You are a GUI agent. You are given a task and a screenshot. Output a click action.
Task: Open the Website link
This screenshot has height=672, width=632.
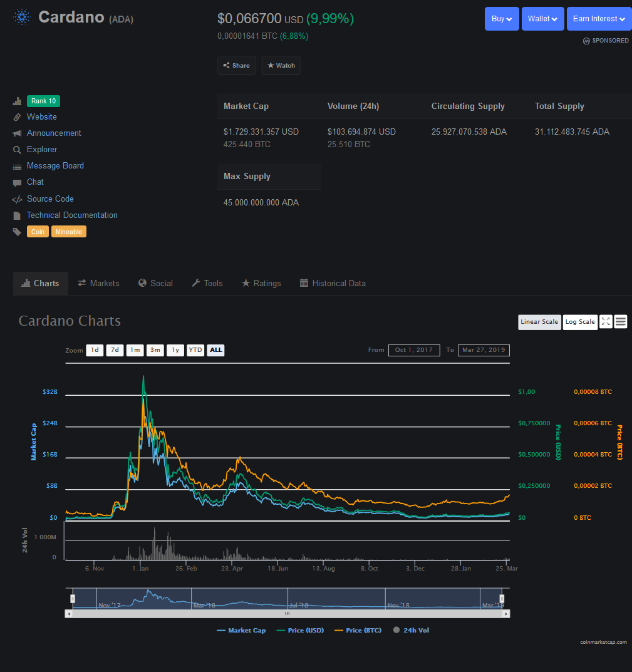41,117
